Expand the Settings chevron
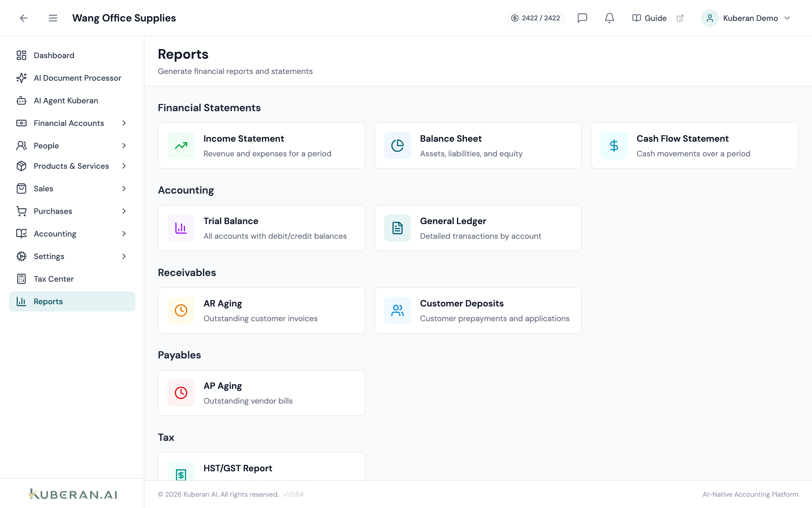The width and height of the screenshot is (812, 508). click(x=124, y=256)
